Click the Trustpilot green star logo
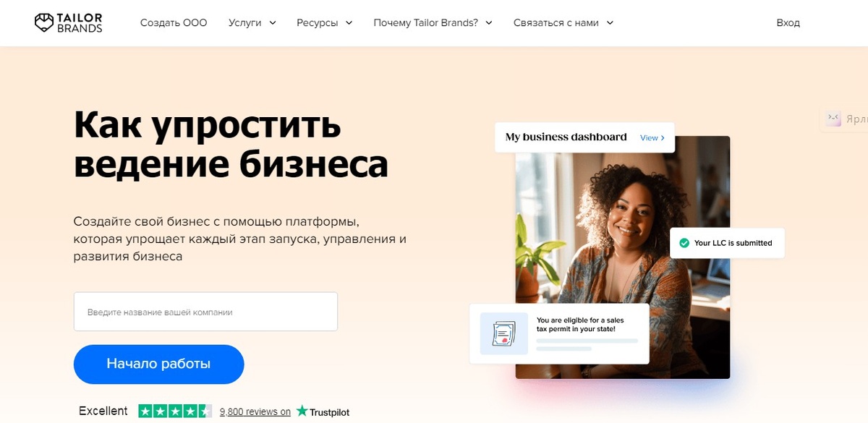The height and width of the screenshot is (423, 868). point(302,411)
